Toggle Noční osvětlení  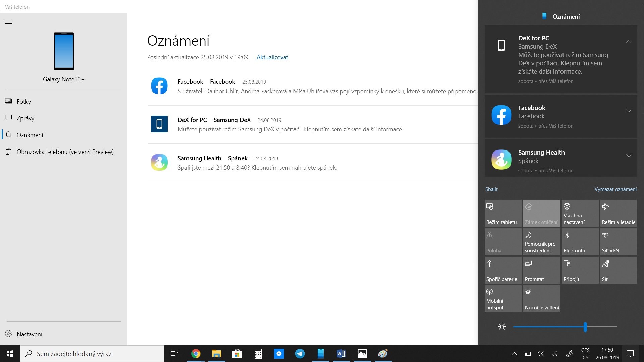coord(542,299)
